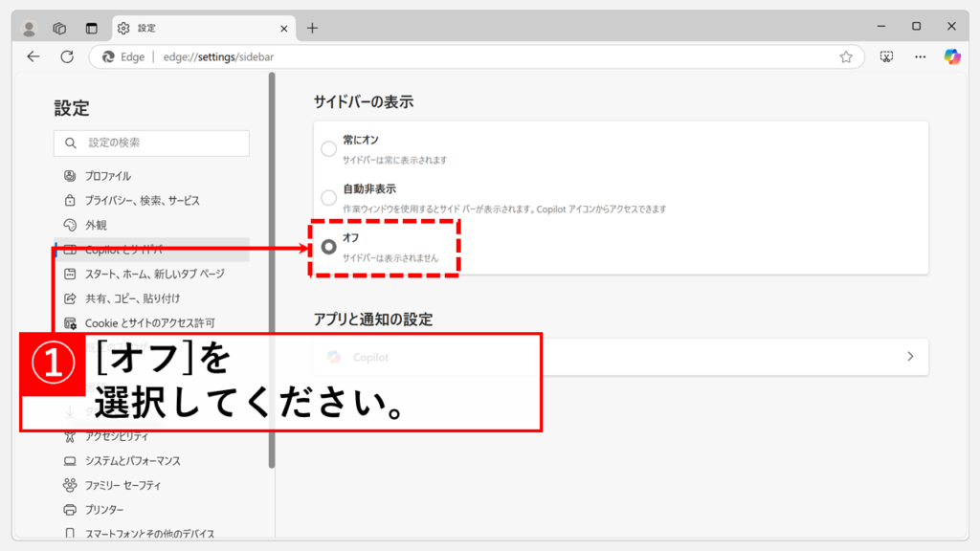Maximize the Edge window
The height and width of the screenshot is (551, 980).
916,26
